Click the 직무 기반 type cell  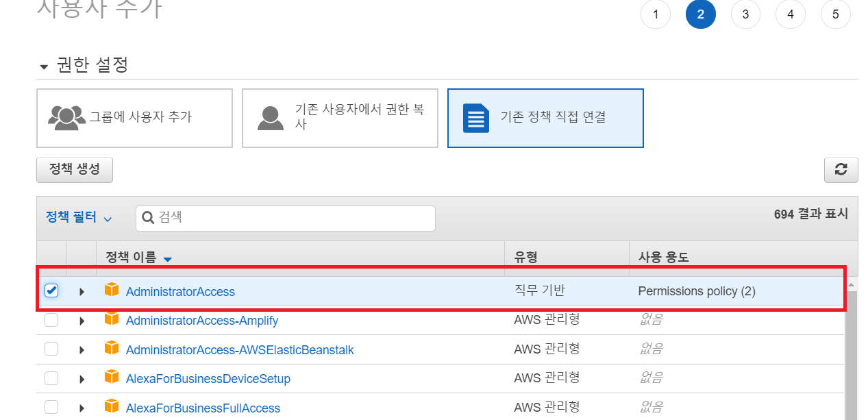pos(539,291)
